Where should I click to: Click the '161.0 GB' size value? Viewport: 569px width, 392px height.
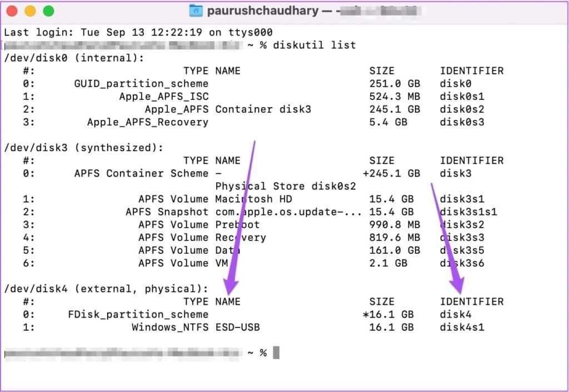[x=395, y=250]
